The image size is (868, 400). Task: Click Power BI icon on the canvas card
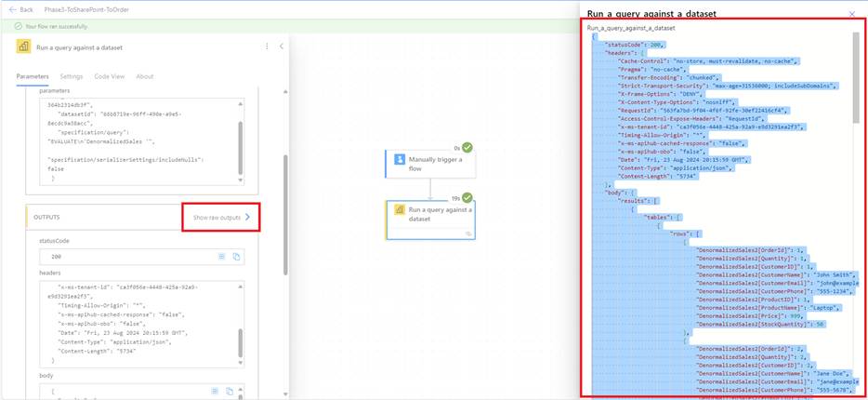(x=399, y=209)
